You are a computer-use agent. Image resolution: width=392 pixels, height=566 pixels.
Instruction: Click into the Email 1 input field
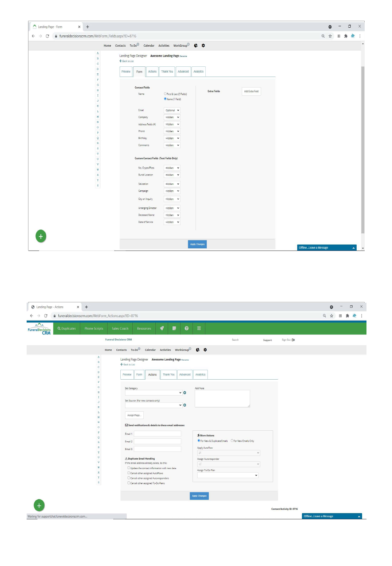click(x=158, y=434)
